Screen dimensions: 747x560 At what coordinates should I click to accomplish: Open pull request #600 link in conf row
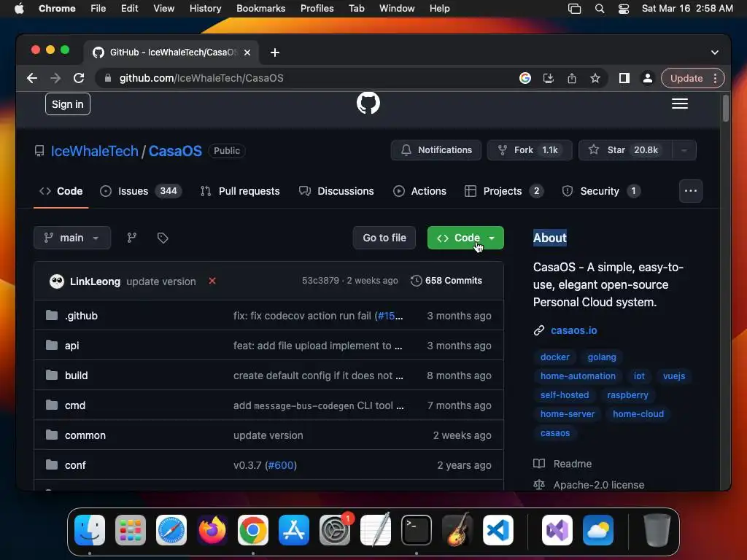click(281, 465)
